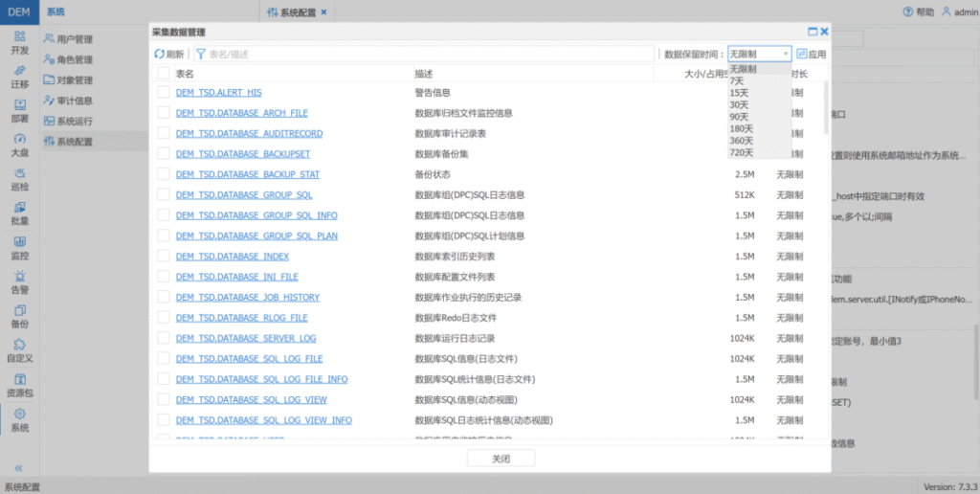Select 30天 from retention dropdown list
This screenshot has height=494, width=980.
pyautogui.click(x=738, y=105)
